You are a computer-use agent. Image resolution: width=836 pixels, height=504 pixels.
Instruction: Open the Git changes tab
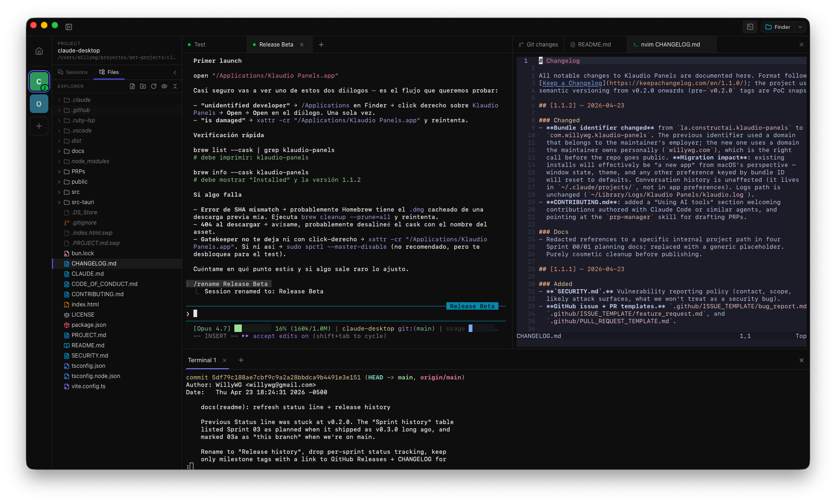538,45
